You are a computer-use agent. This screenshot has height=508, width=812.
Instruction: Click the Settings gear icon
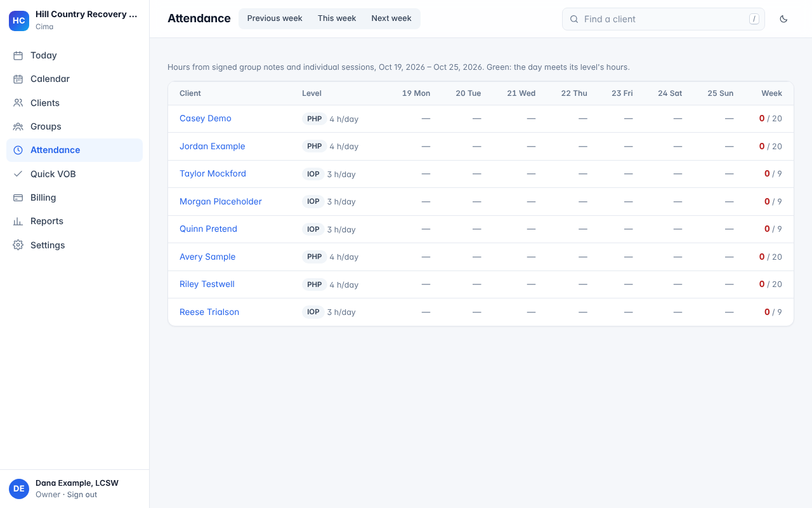coord(18,245)
